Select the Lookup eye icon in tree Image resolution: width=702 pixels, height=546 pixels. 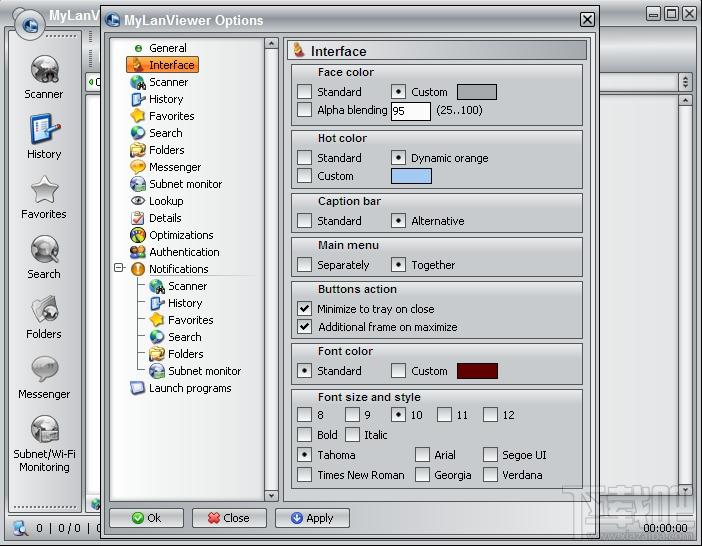tap(138, 201)
